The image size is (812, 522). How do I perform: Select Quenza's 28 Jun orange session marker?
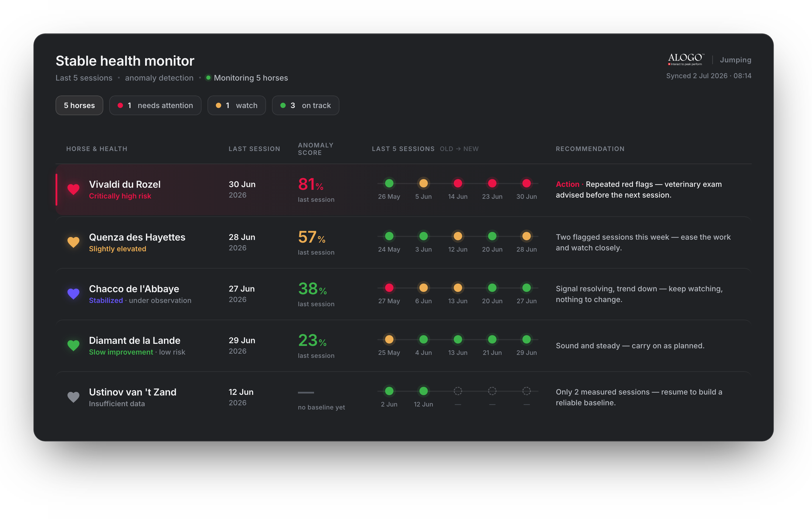pyautogui.click(x=526, y=236)
